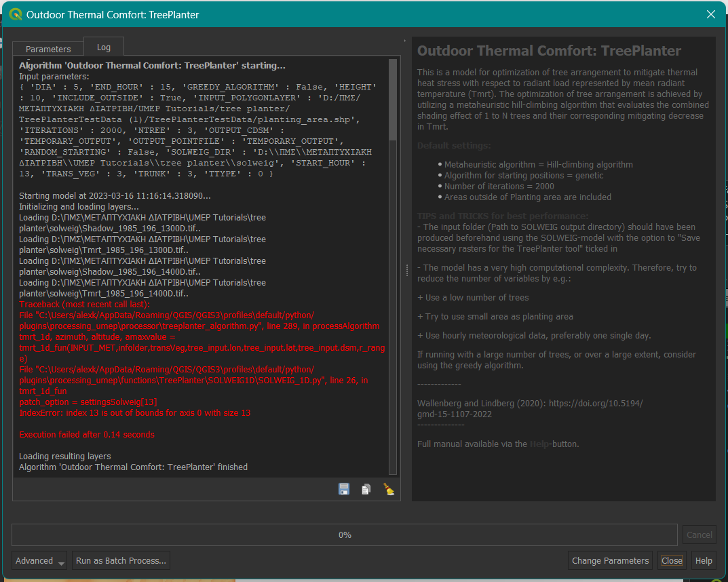Screen dimensions: 728x582
Task: Click the log panel vertical scrollbar
Action: click(393, 267)
